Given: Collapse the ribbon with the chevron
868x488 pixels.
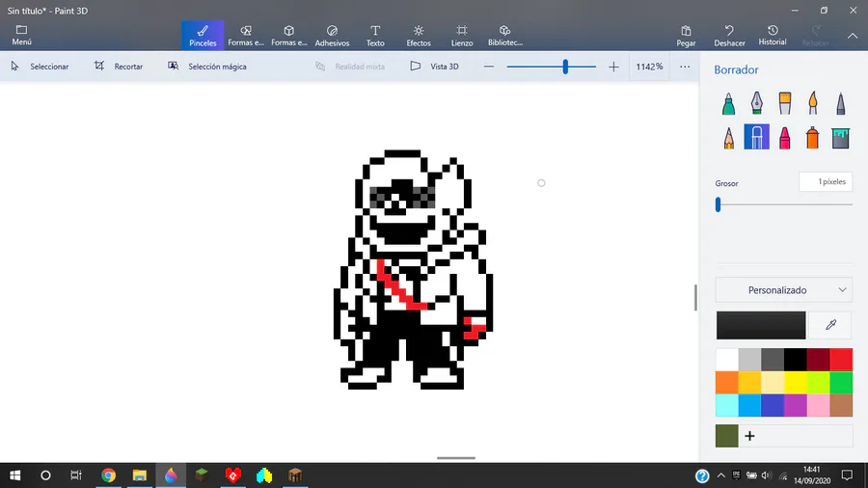Looking at the screenshot, I should point(853,36).
